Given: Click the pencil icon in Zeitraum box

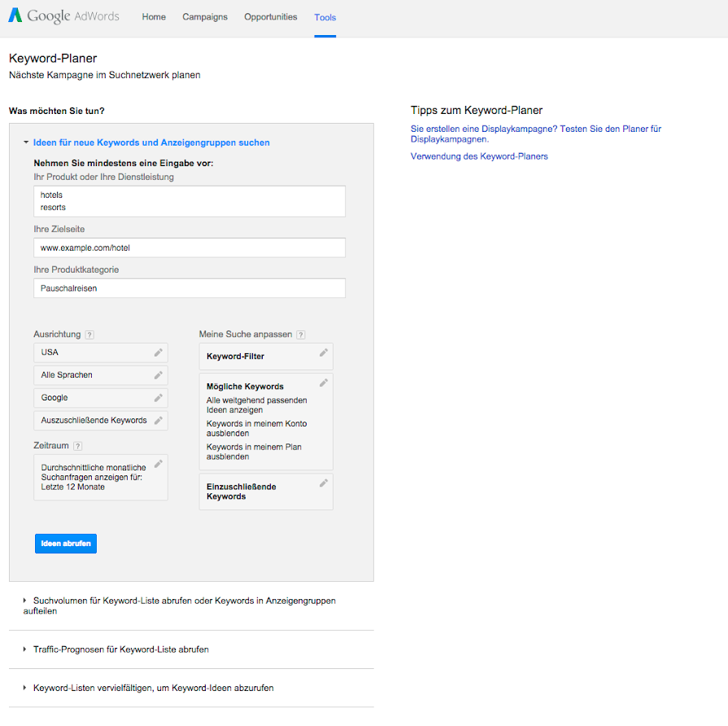Looking at the screenshot, I should pyautogui.click(x=159, y=464).
